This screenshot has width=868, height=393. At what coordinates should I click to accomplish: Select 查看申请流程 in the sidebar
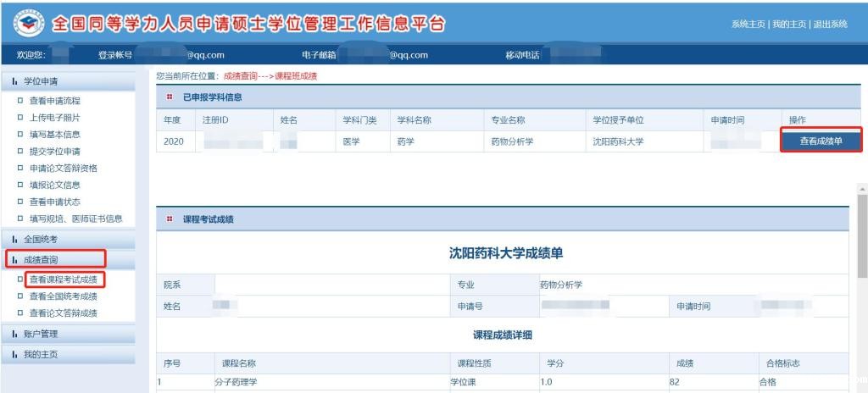click(x=55, y=101)
